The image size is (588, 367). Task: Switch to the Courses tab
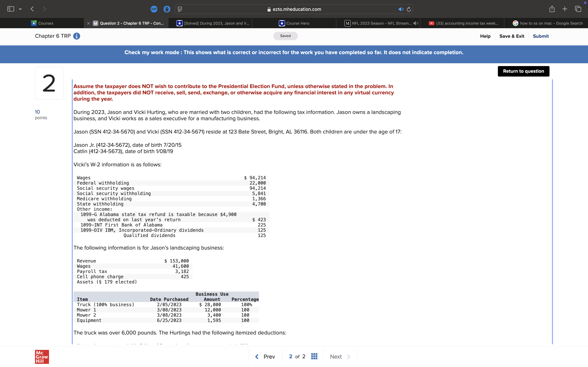[x=42, y=23]
